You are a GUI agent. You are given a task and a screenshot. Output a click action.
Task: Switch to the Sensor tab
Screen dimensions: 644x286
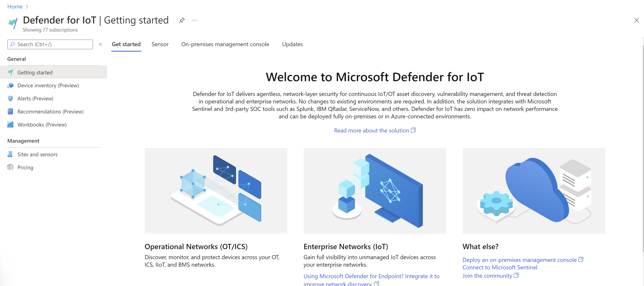[160, 44]
